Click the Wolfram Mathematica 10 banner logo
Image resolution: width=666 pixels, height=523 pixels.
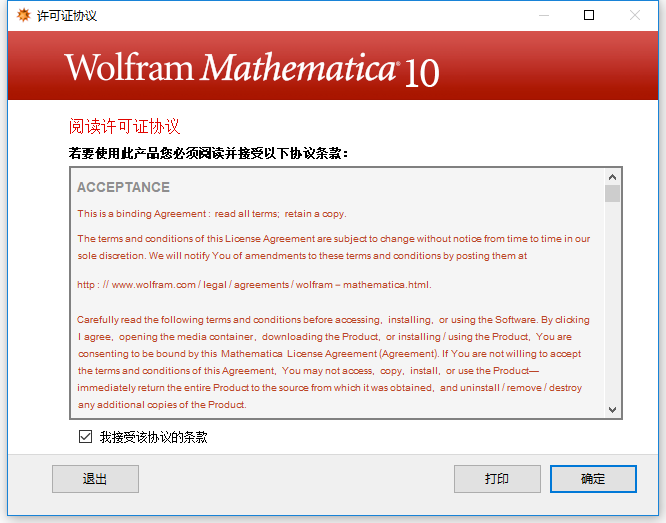coord(251,69)
